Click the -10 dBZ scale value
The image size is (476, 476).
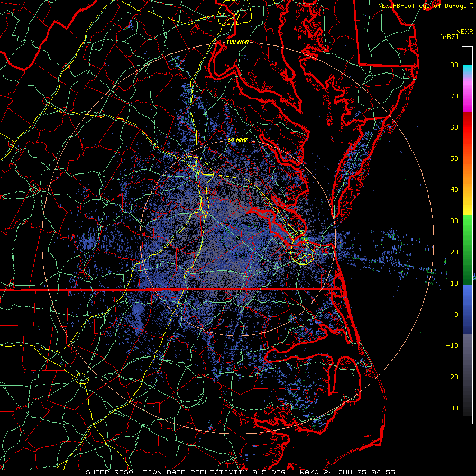[x=452, y=346]
